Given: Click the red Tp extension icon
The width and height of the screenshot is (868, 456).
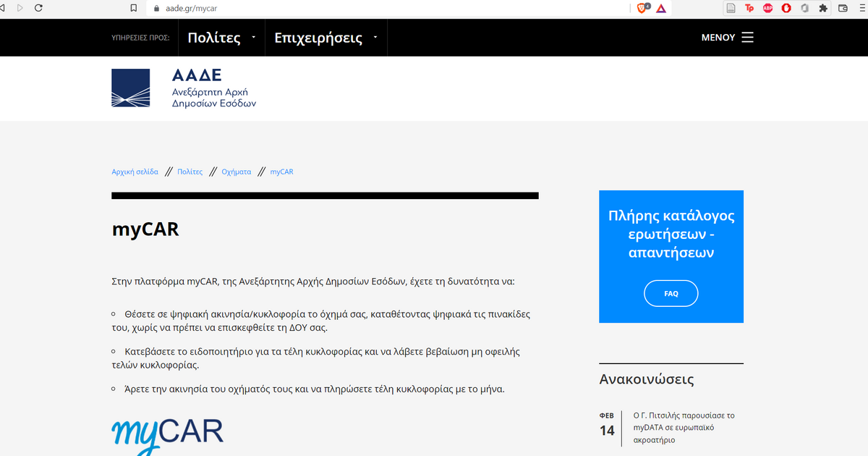Looking at the screenshot, I should (x=749, y=8).
